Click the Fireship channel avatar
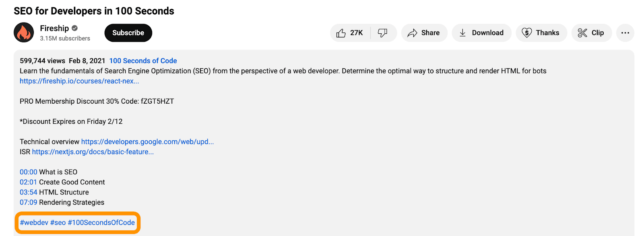Screen dimensions: 644x236 24,33
